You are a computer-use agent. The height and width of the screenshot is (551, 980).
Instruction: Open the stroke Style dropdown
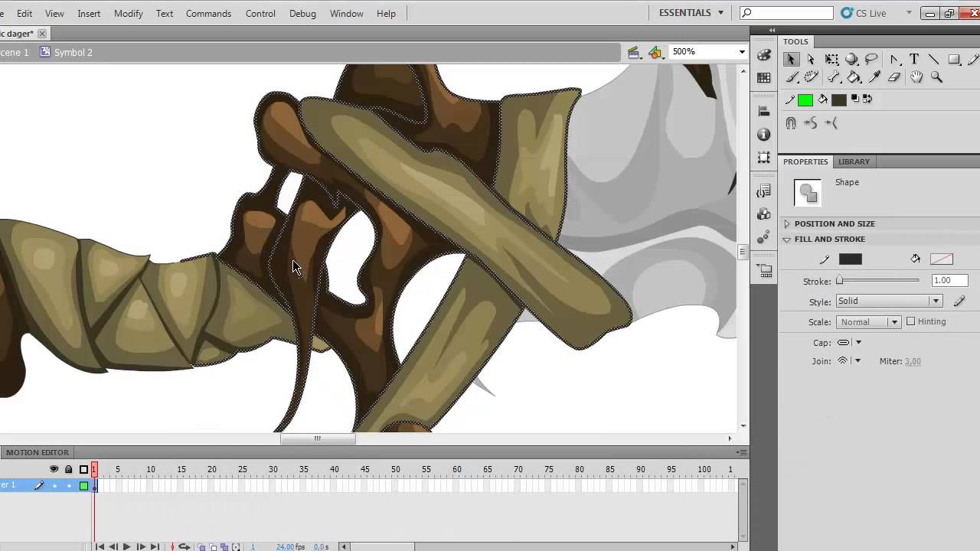pyautogui.click(x=889, y=302)
